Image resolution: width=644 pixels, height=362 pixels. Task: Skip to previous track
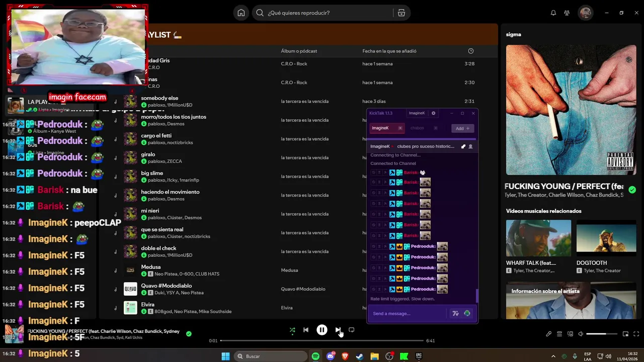(306, 330)
